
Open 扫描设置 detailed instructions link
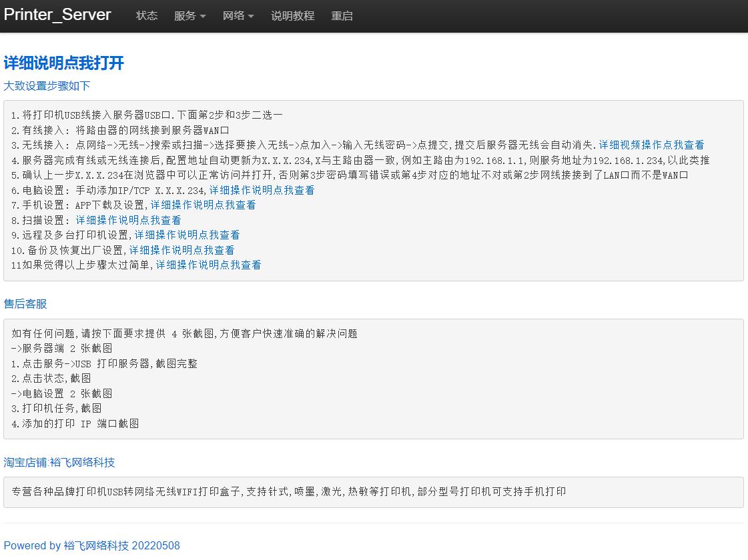(x=128, y=220)
